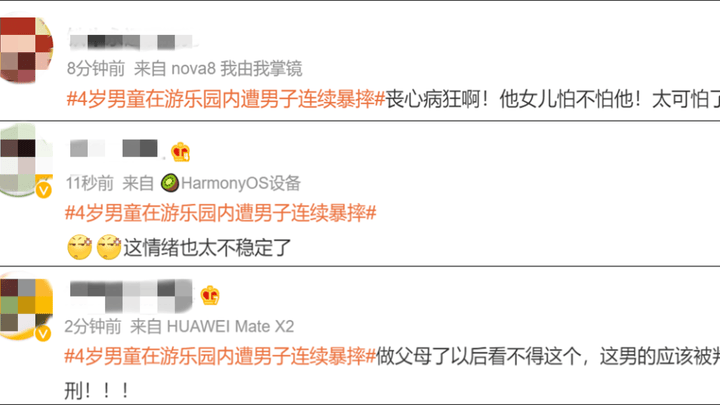Click second squinting emoji before 这情绪也太不稳定了
The image size is (720, 405).
coord(109,248)
